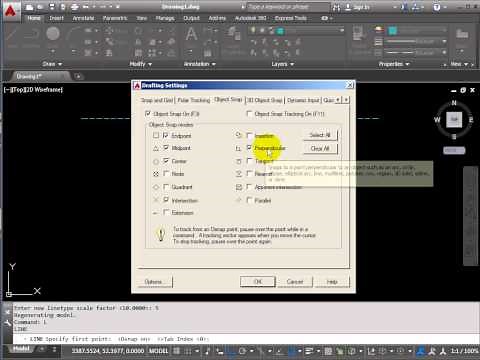Toggle Object Snap Tracking On (F11) checkbox
This screenshot has width=480, height=360.
(x=249, y=114)
